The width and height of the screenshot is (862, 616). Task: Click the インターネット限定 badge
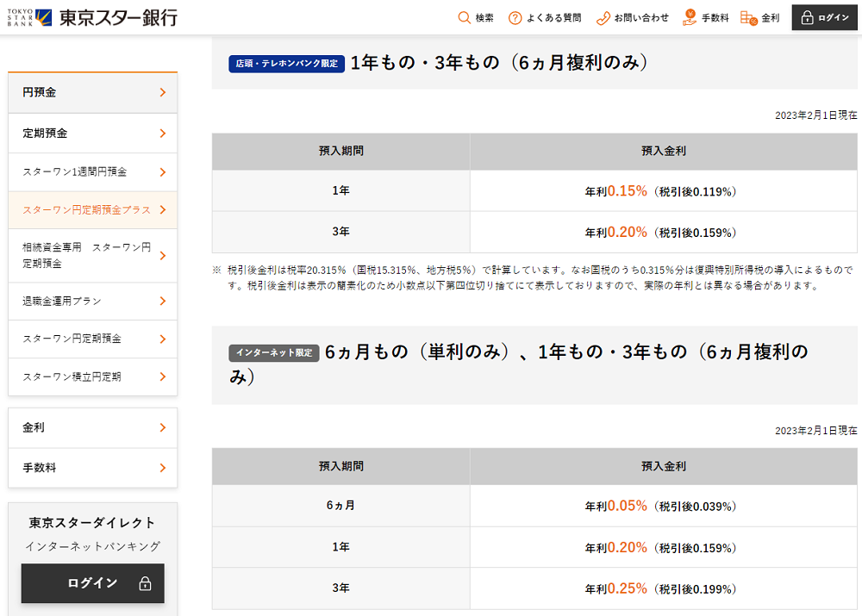coord(274,352)
